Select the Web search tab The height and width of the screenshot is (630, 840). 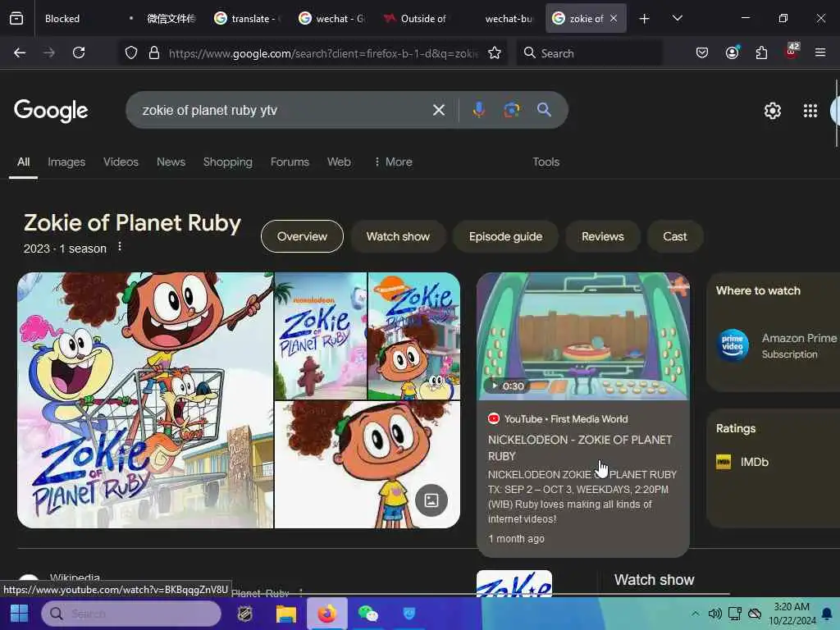339,162
